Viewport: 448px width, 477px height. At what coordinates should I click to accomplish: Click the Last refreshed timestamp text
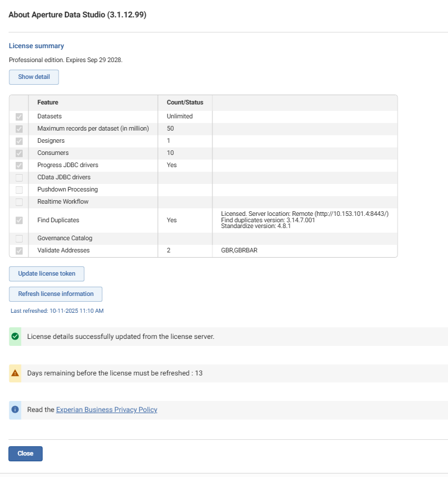pyautogui.click(x=57, y=311)
